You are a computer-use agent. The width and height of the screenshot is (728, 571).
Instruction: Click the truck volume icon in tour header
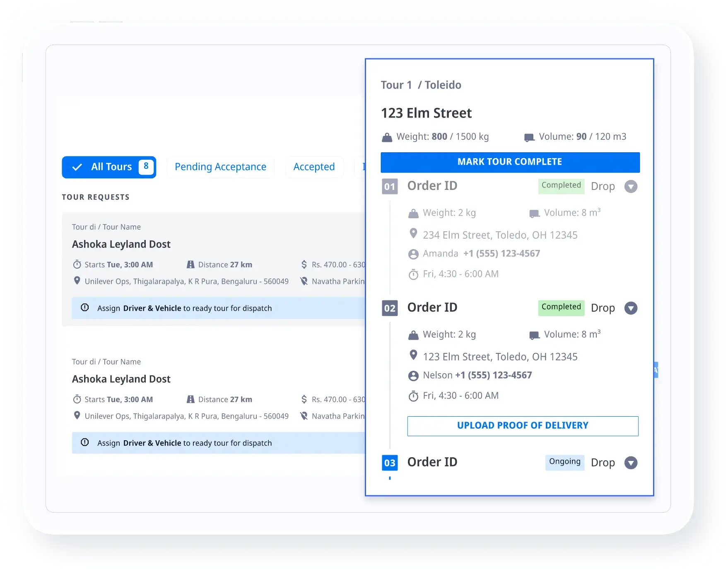529,137
